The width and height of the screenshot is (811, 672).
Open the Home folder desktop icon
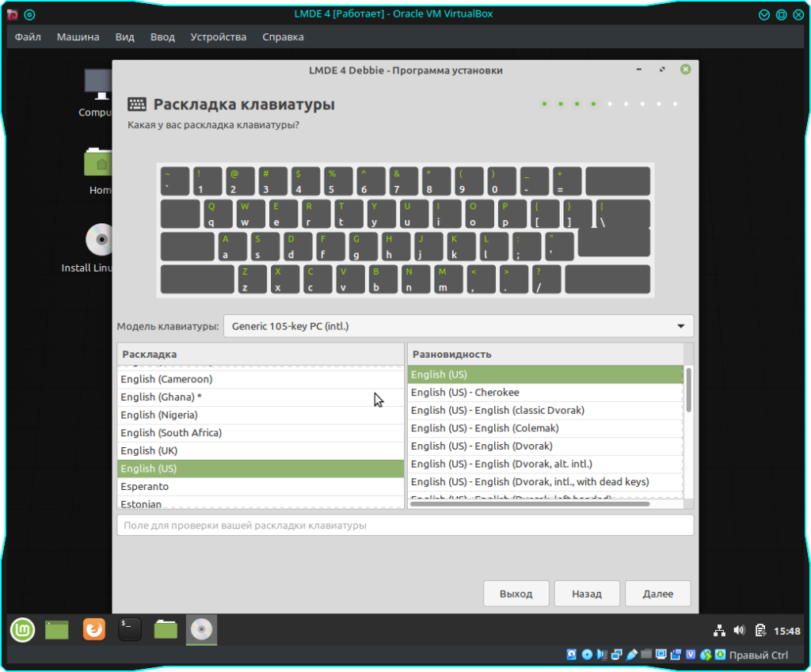pos(100,164)
